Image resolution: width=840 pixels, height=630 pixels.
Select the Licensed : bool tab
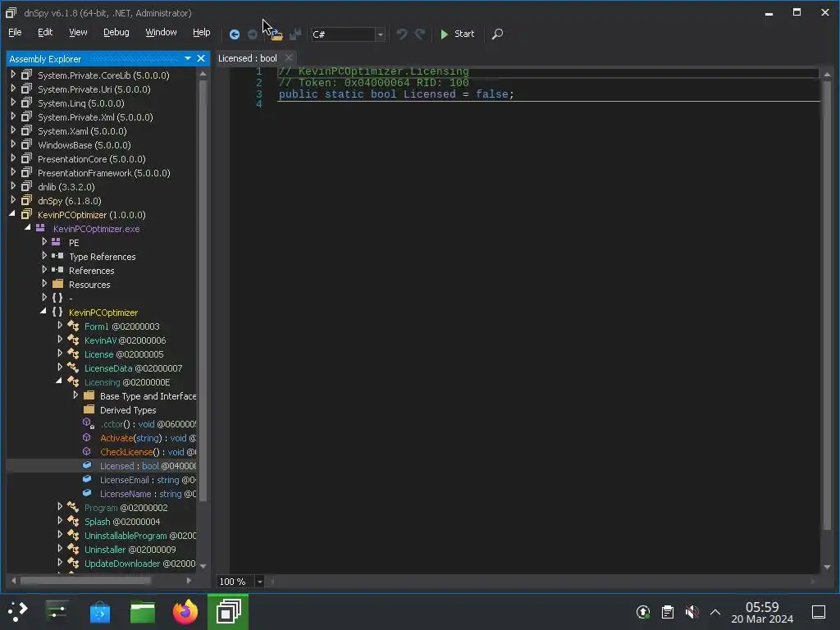[248, 58]
